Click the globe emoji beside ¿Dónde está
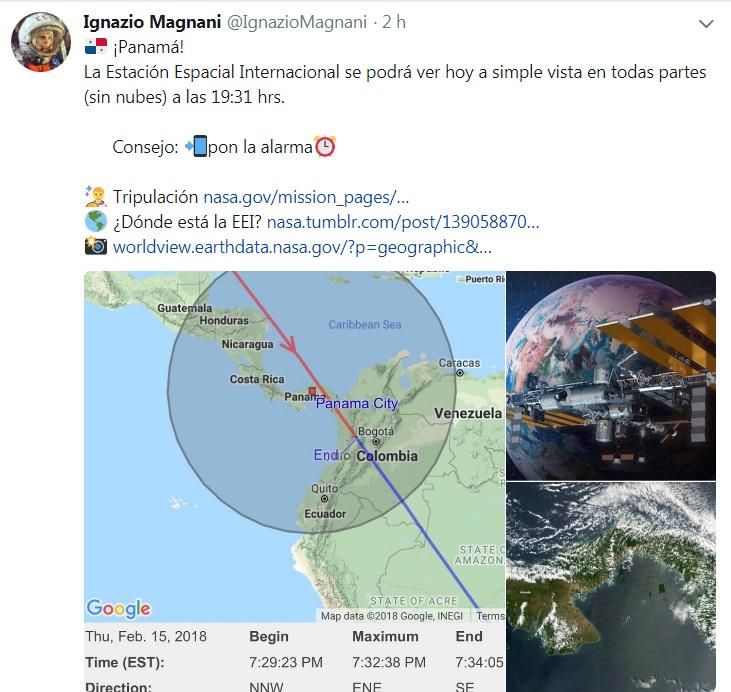 96,222
